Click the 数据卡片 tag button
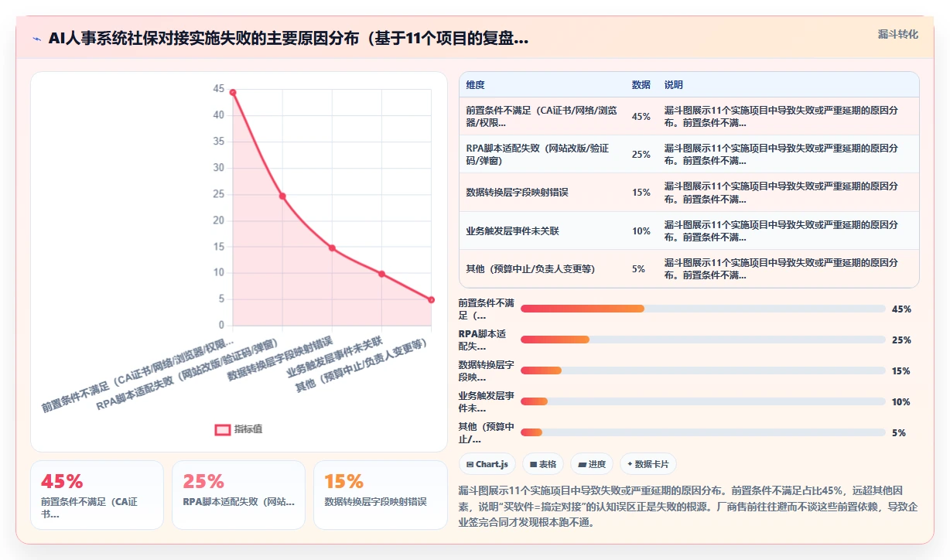950x560 pixels. (x=648, y=464)
